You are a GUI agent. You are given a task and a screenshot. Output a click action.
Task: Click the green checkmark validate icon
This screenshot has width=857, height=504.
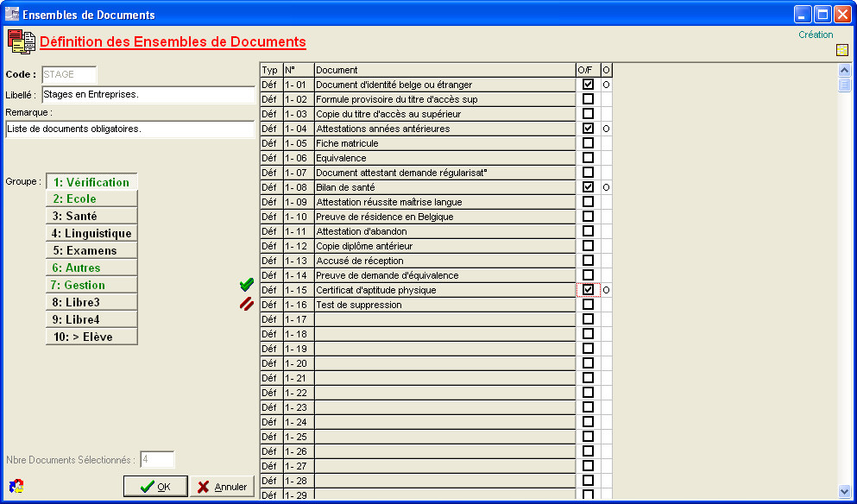click(x=247, y=284)
